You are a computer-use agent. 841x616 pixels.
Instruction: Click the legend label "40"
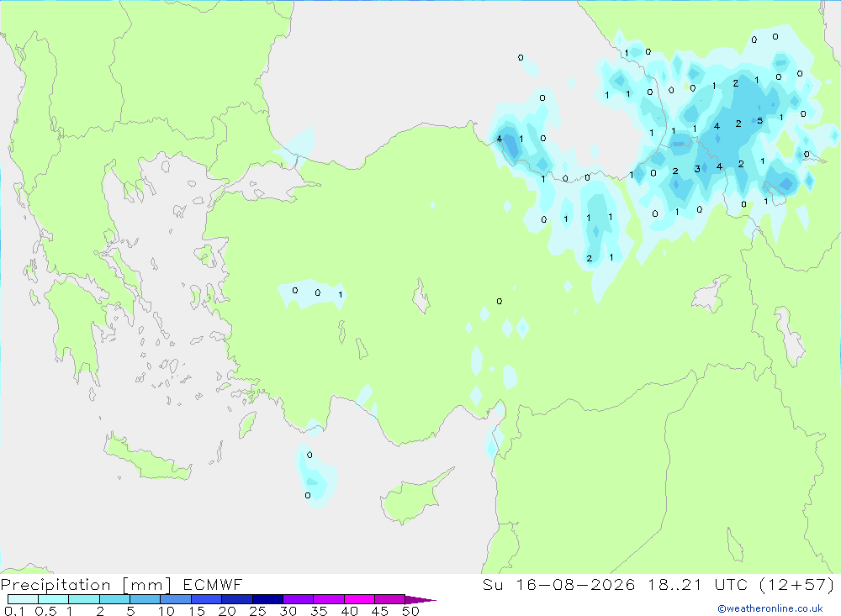point(349,611)
